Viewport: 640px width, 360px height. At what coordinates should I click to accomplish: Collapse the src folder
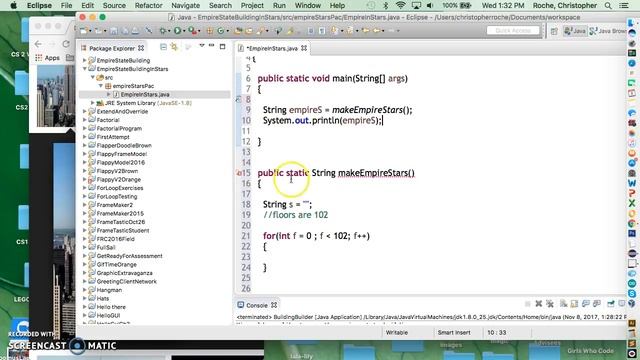[x=93, y=77]
